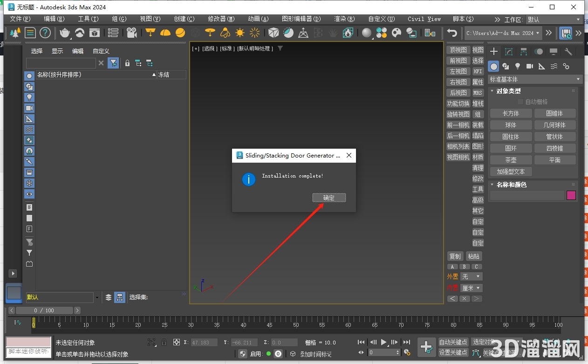
Task: Select the Cameras icon in the Create panel
Action: point(529,66)
